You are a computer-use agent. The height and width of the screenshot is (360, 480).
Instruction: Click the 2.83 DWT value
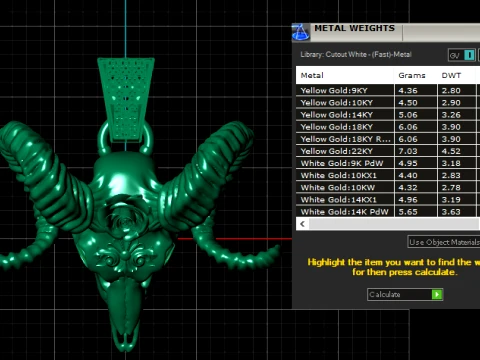[451, 175]
